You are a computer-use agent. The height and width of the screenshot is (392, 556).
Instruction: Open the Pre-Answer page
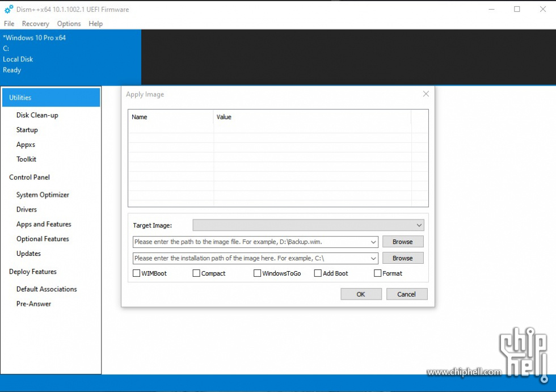[x=33, y=304]
